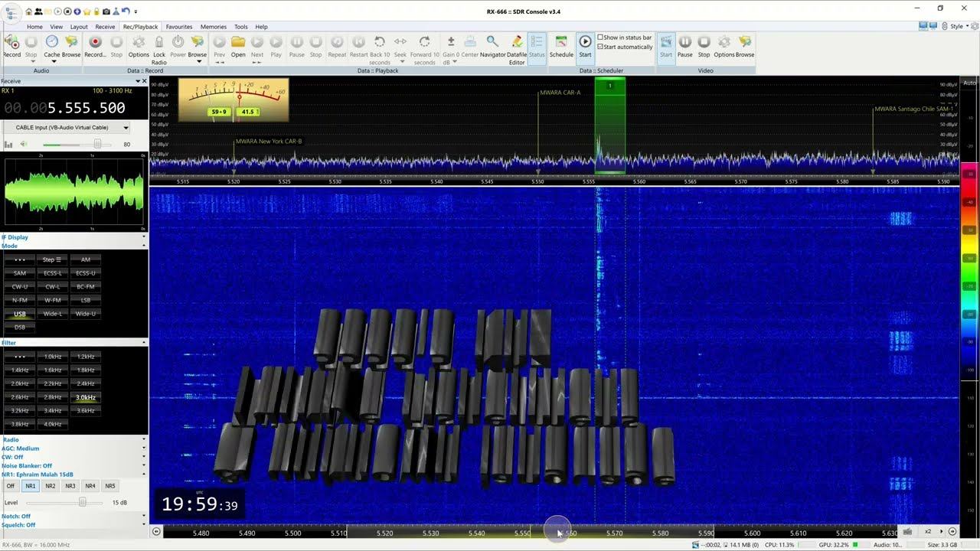Browse recorded audio files in Audio group
Image resolution: width=980 pixels, height=551 pixels.
tap(71, 46)
